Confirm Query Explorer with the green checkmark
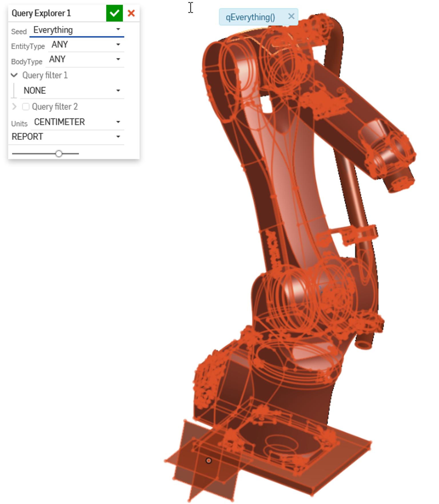 point(114,13)
